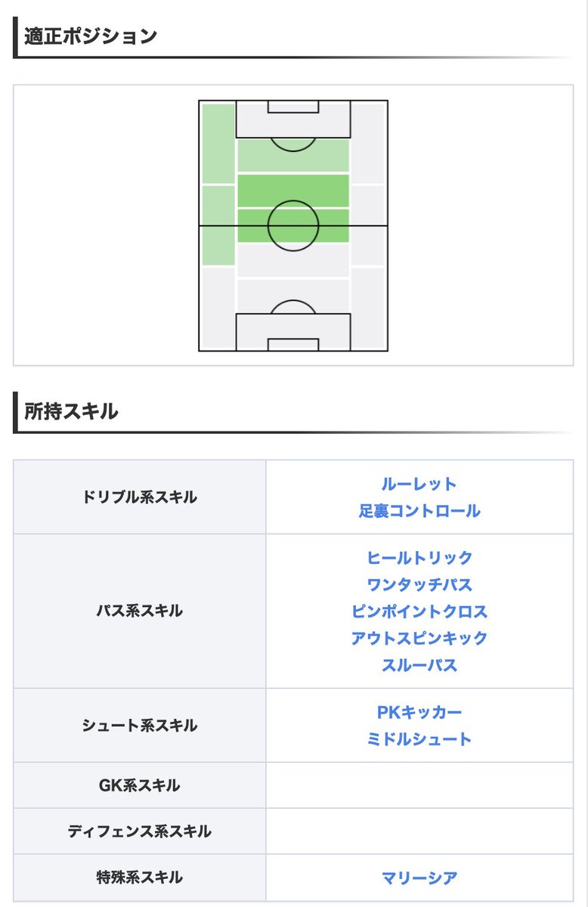588x907 pixels.
Task: Open the ヒールトリック skill link
Action: (419, 558)
